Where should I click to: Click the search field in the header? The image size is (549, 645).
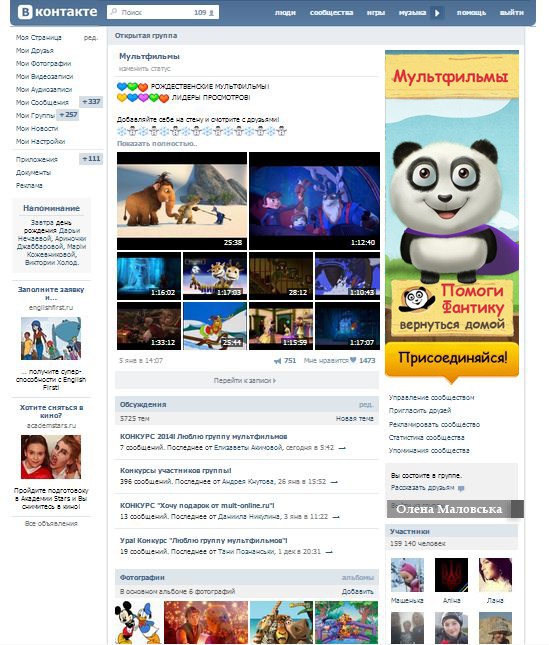tap(163, 12)
